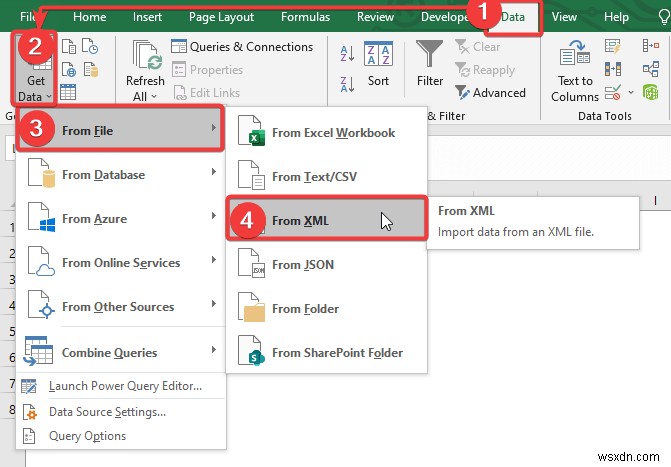
Task: Click the From Web ribbon icon
Action: tap(68, 69)
